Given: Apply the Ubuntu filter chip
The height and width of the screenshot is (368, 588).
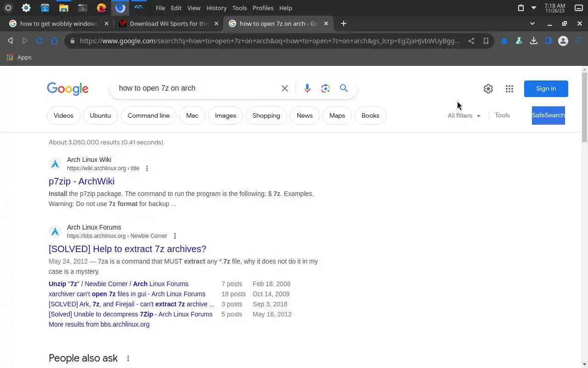Looking at the screenshot, I should click(100, 116).
